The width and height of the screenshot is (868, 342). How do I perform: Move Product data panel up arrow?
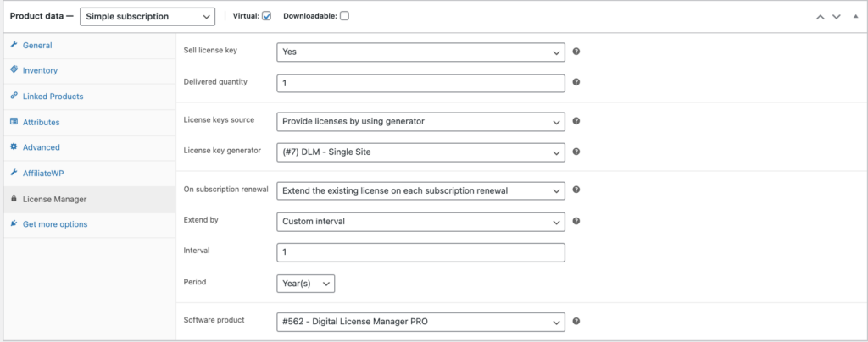pyautogui.click(x=820, y=17)
